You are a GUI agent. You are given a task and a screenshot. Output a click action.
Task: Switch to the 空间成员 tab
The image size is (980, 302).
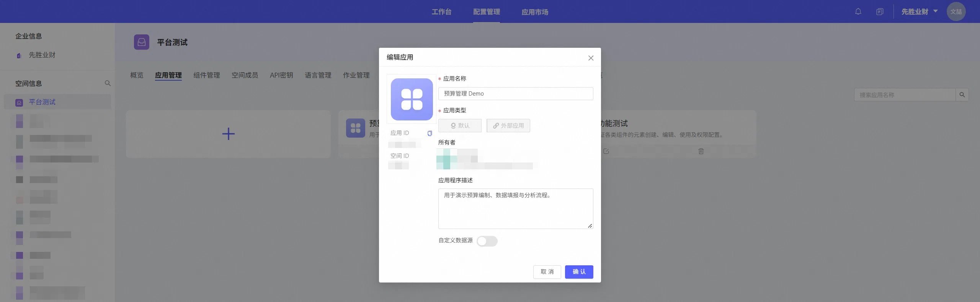click(245, 75)
